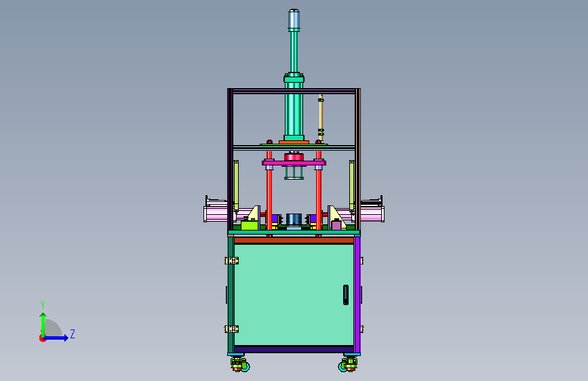Select the lower-left door hinge on the cabinet
The image size is (588, 381).
tap(232, 329)
